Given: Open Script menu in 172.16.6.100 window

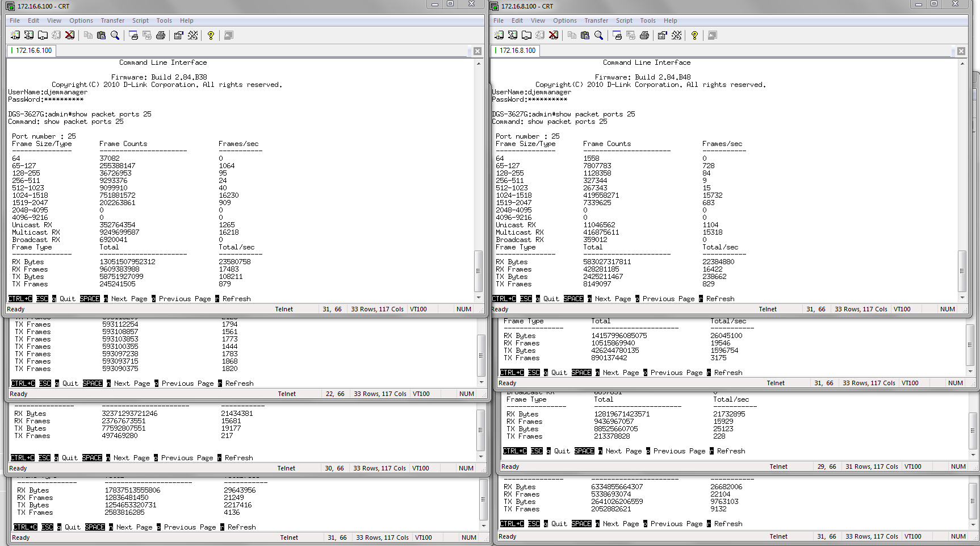Looking at the screenshot, I should click(x=140, y=20).
